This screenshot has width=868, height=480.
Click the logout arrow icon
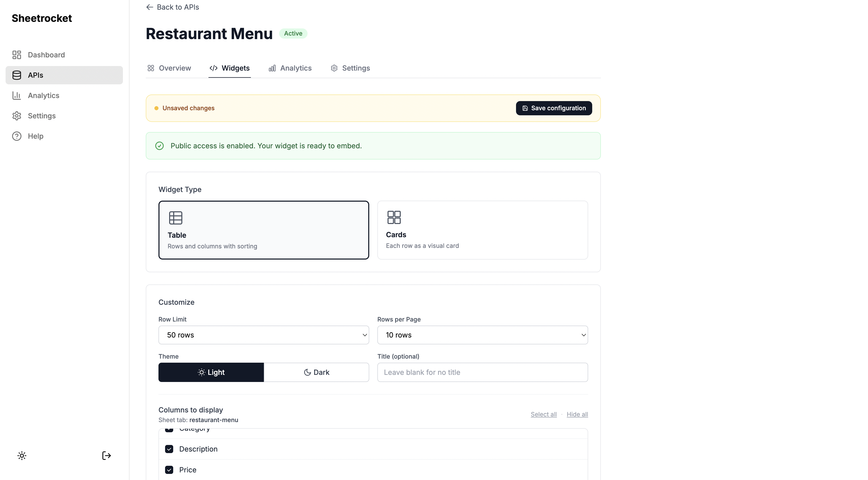[x=106, y=456]
